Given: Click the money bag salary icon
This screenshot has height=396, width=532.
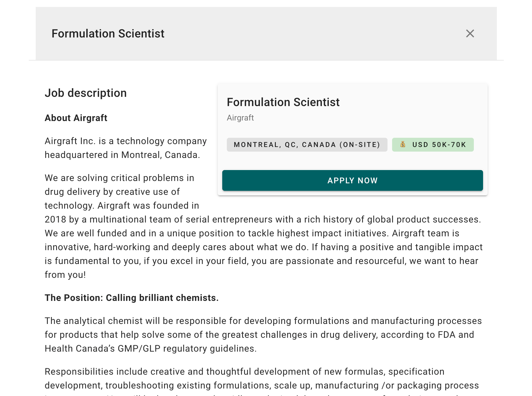Looking at the screenshot, I should (403, 144).
